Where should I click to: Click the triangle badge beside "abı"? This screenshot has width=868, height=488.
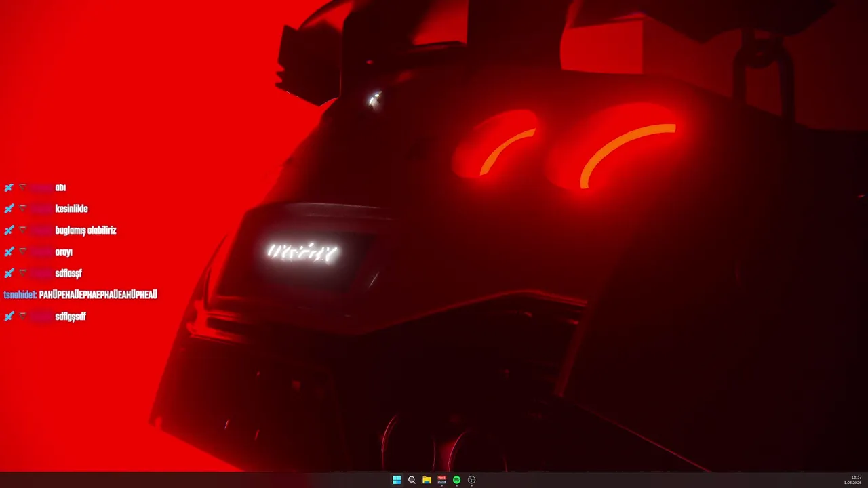coord(22,188)
